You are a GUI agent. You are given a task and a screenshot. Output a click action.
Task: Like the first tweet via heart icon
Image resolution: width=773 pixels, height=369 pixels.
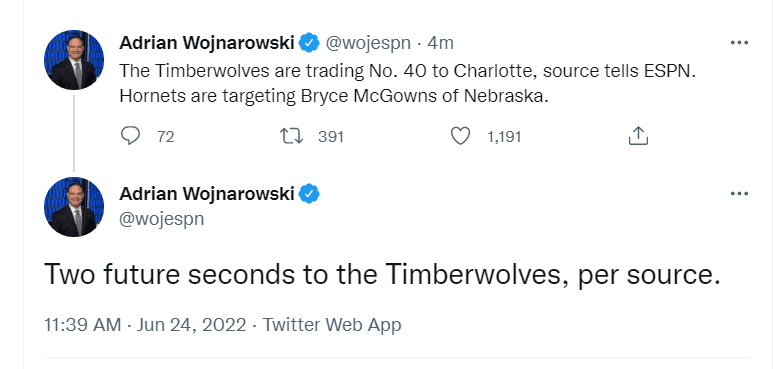pyautogui.click(x=460, y=136)
